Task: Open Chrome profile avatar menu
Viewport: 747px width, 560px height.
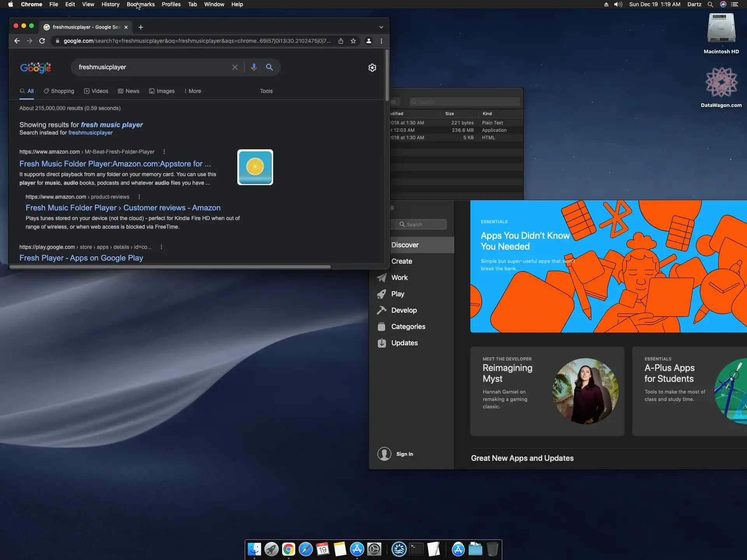Action: click(368, 41)
